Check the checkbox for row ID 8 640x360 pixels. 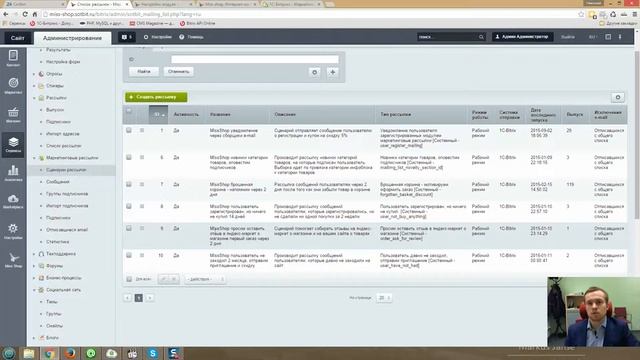coord(129,207)
